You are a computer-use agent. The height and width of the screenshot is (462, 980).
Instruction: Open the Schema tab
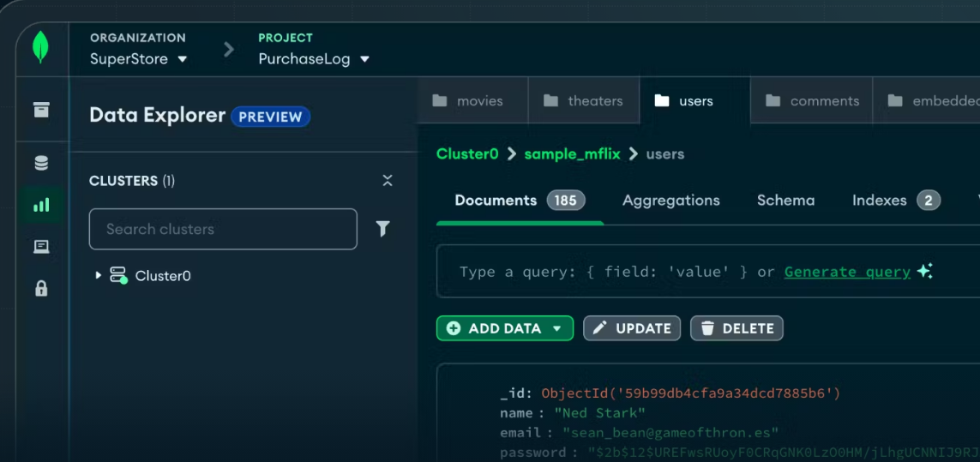point(785,201)
